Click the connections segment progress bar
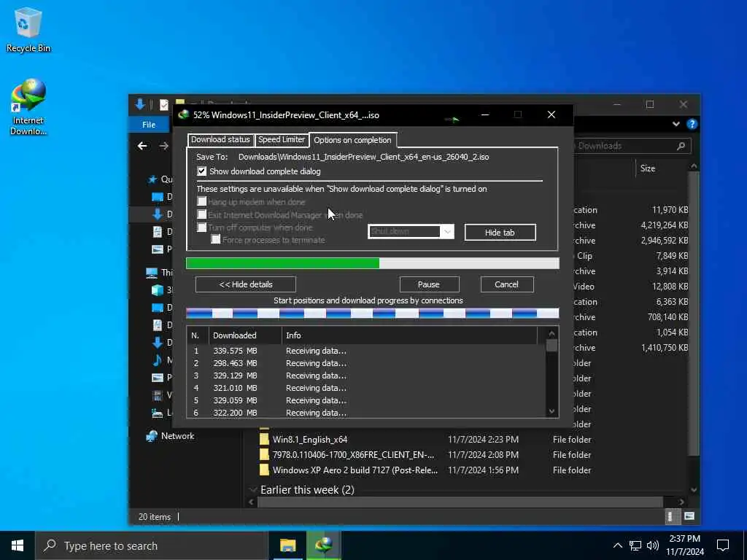 [x=373, y=314]
